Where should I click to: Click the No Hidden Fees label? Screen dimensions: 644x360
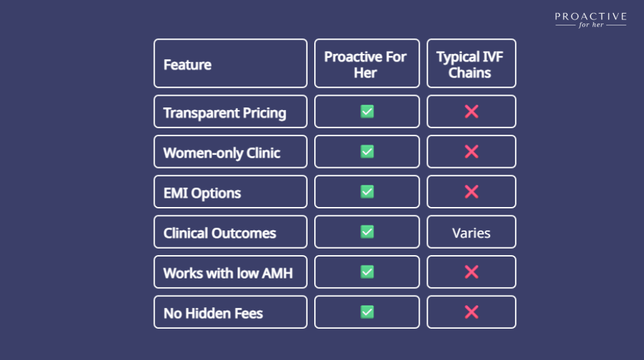[x=213, y=313]
